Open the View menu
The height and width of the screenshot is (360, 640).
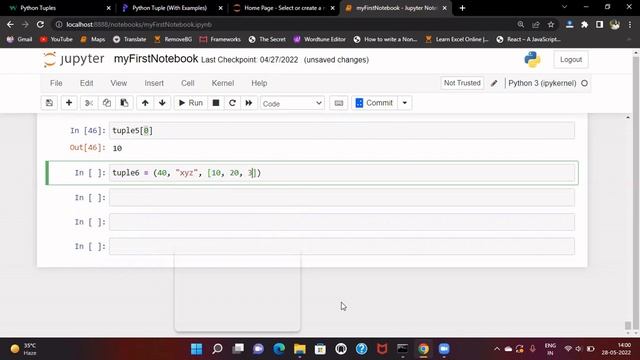click(118, 83)
